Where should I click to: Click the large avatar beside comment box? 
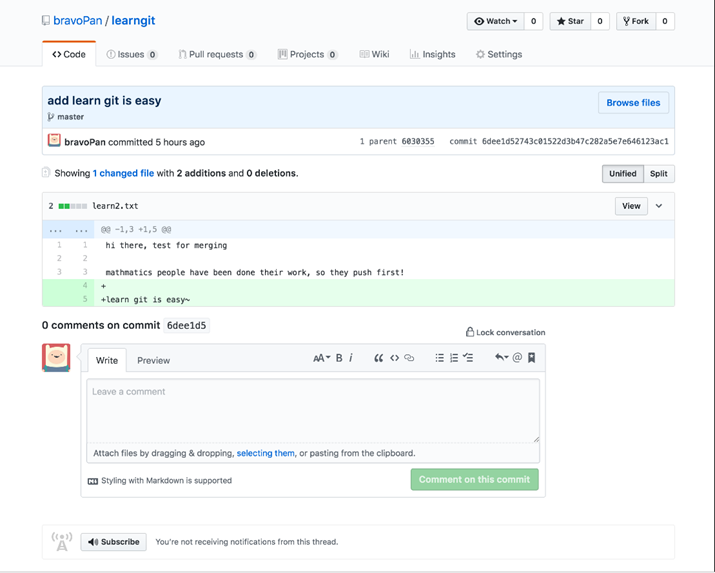pyautogui.click(x=56, y=358)
